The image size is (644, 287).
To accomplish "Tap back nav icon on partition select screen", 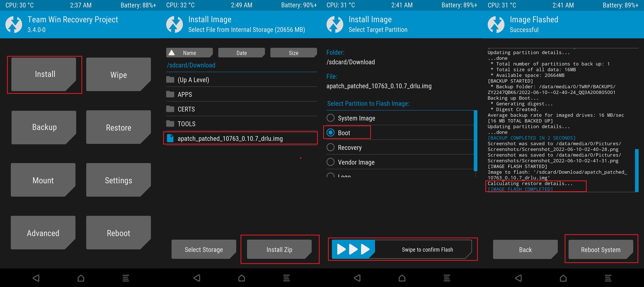I will [357, 278].
